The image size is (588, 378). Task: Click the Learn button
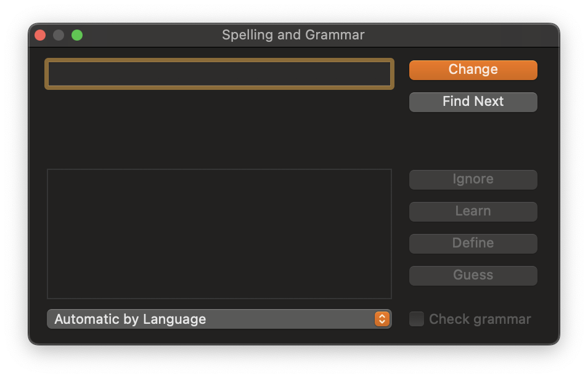[x=473, y=212]
